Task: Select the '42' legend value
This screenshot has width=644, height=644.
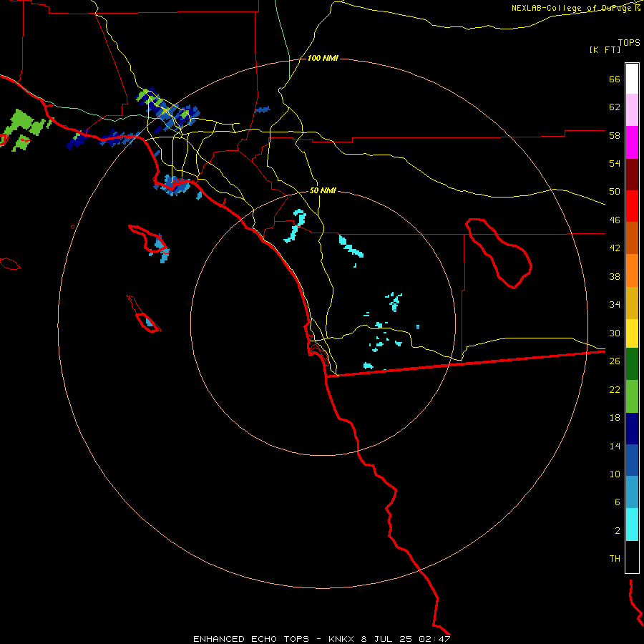Action: point(615,248)
